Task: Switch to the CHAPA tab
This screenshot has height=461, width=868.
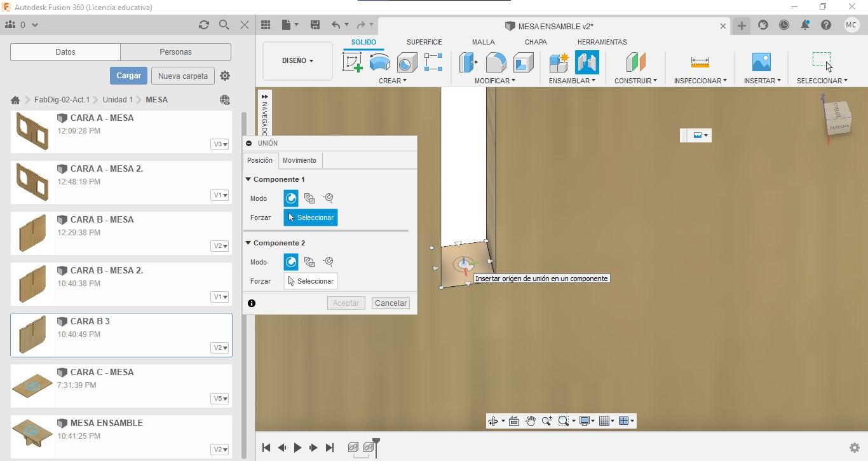Action: [x=536, y=42]
